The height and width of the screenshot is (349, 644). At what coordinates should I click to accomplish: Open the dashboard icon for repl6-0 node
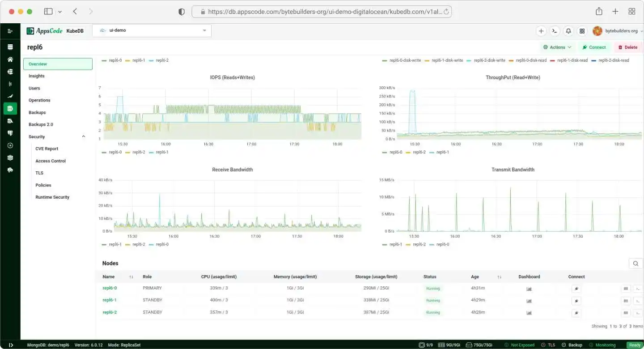coord(529,289)
